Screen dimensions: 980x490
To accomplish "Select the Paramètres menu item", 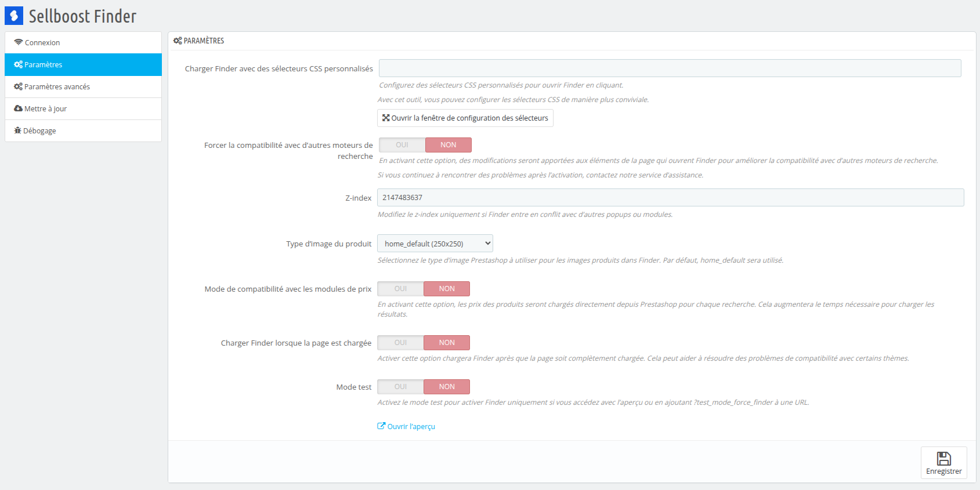I will click(x=83, y=64).
